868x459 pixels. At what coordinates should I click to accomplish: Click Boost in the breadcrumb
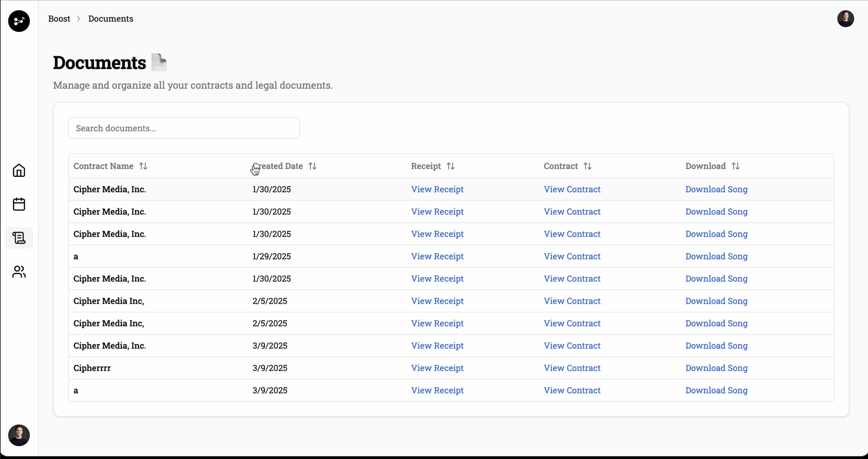[x=59, y=19]
